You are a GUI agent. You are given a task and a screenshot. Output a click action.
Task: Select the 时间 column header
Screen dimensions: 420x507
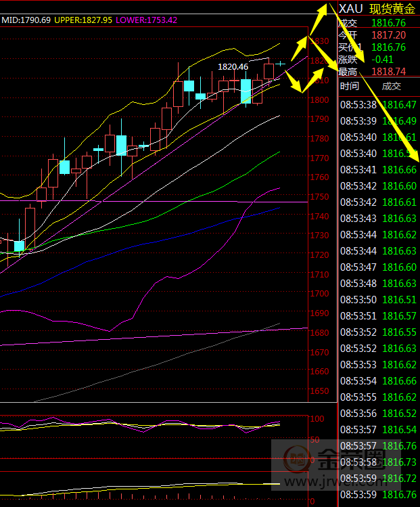pos(350,86)
